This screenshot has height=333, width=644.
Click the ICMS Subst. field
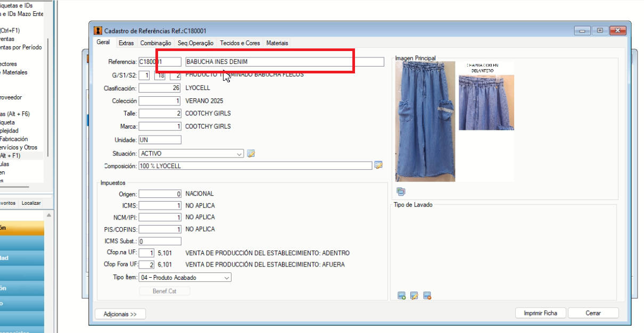160,242
